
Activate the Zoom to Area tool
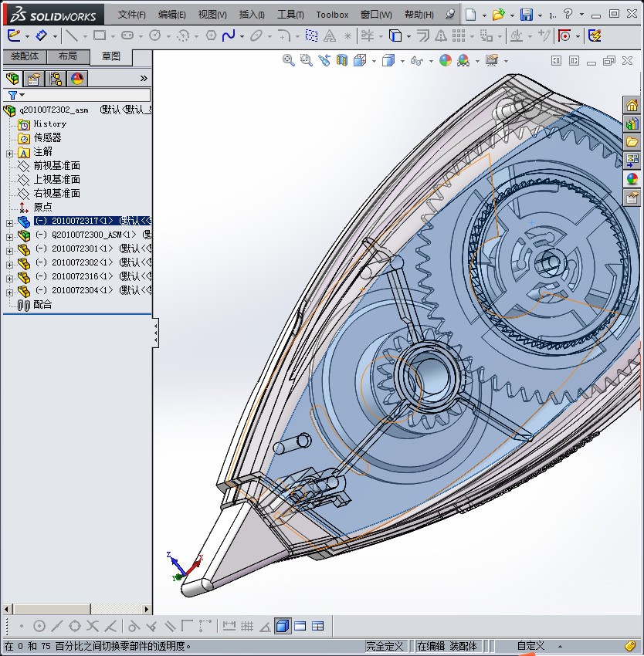307,59
